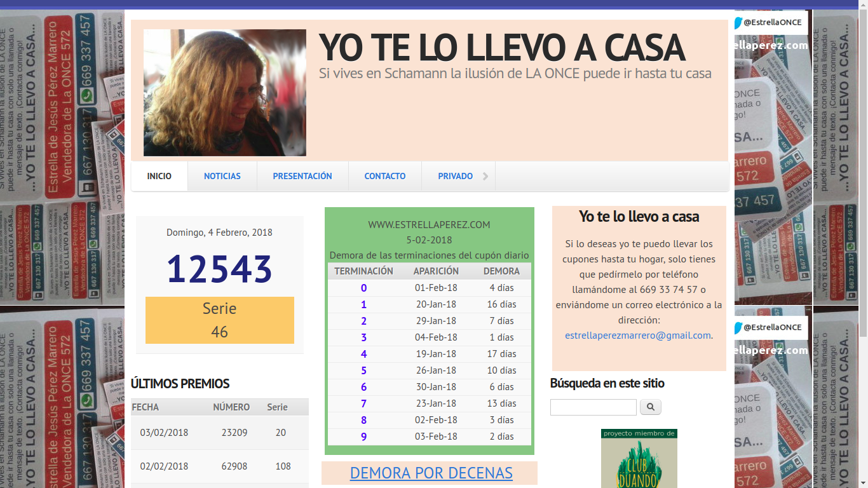Select termination 5 from the table
Image resolution: width=868 pixels, height=488 pixels.
363,370
